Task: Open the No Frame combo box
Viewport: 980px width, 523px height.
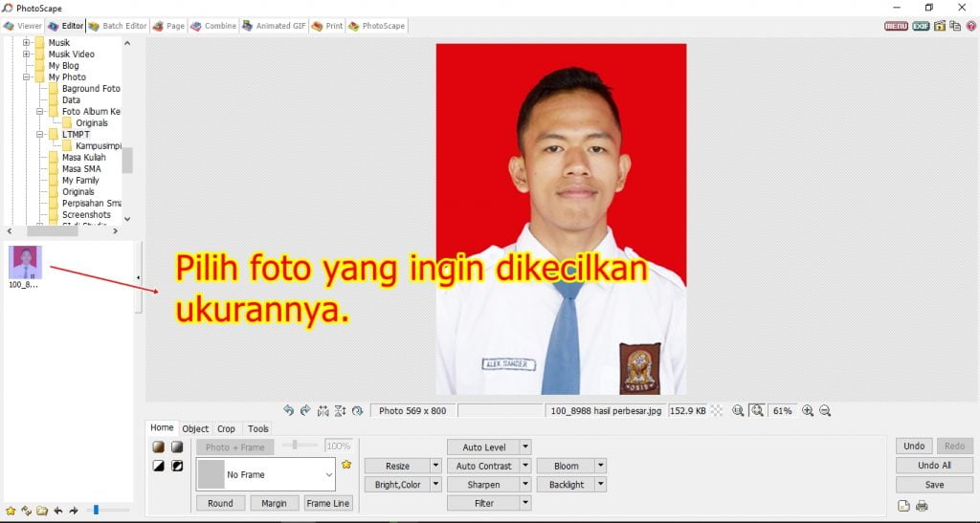Action: (266, 474)
